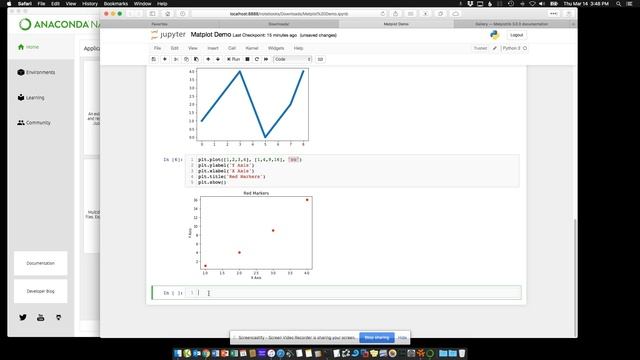The width and height of the screenshot is (640, 360).
Task: Copy selected cells icon in Jupyter toolbar
Action: click(x=186, y=59)
